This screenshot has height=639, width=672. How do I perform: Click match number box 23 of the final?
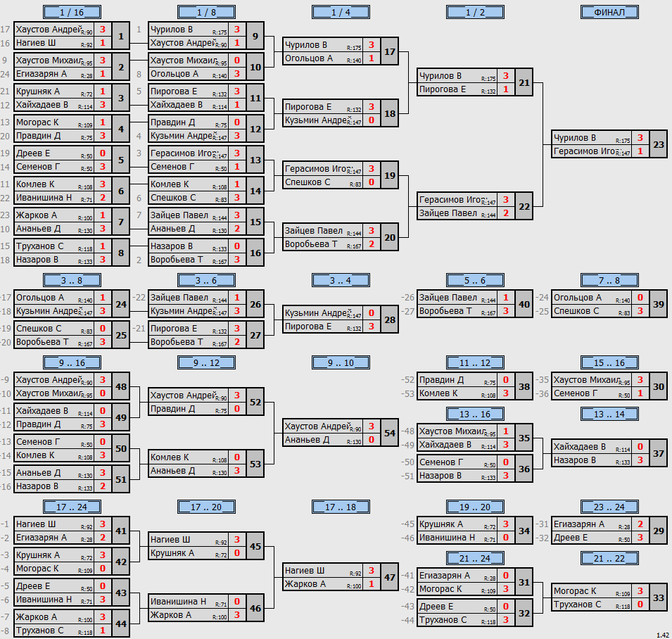pos(659,144)
